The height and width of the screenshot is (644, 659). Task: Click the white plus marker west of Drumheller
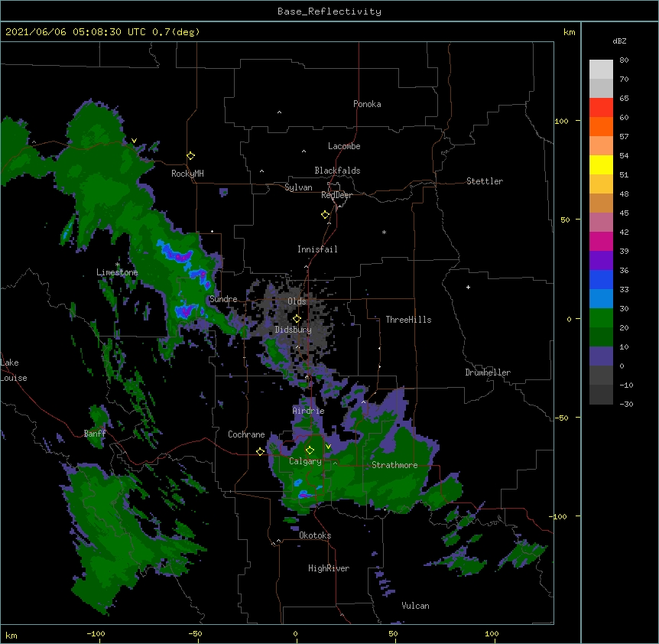(x=468, y=287)
